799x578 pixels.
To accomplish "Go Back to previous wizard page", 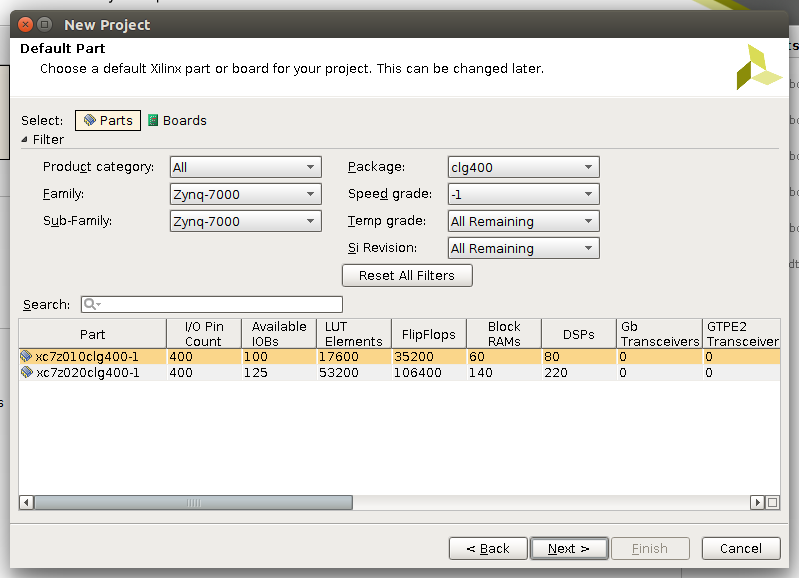I will pos(488,548).
